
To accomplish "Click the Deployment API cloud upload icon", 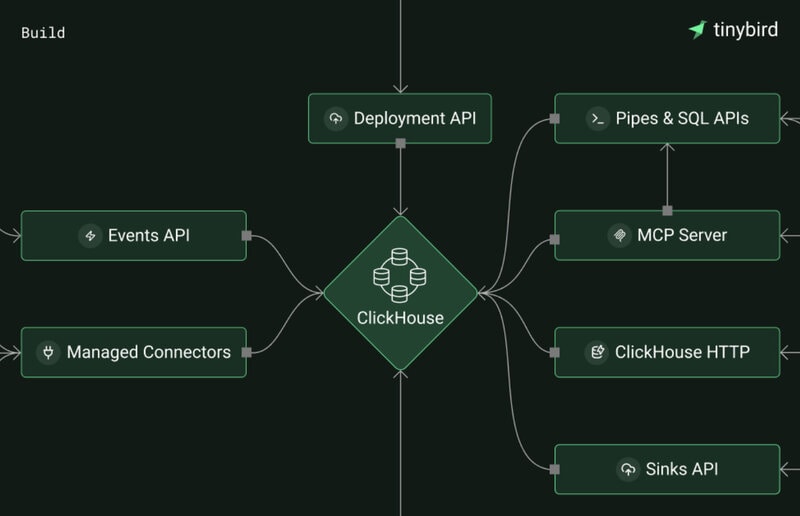I will (336, 118).
